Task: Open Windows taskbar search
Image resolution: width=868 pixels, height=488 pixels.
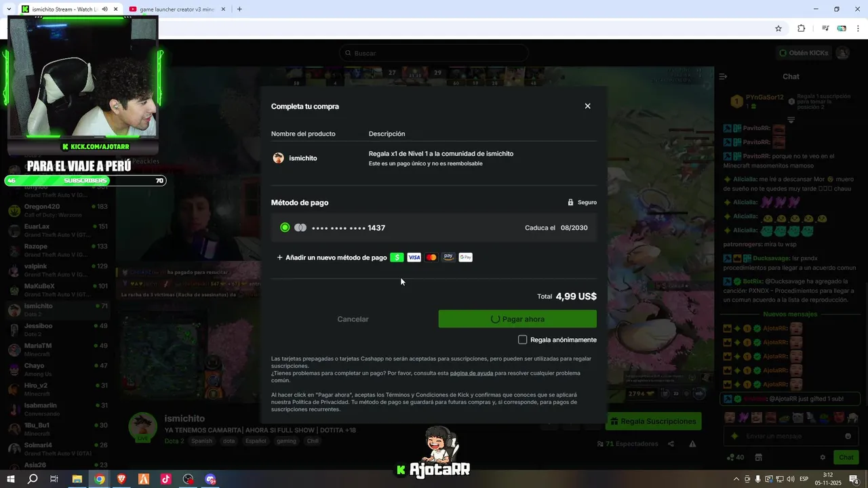Action: 33,479
